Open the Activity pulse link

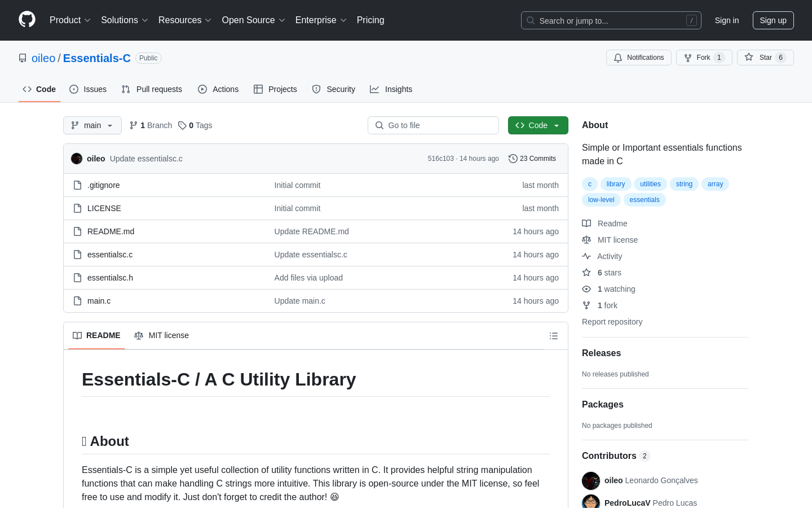click(602, 256)
